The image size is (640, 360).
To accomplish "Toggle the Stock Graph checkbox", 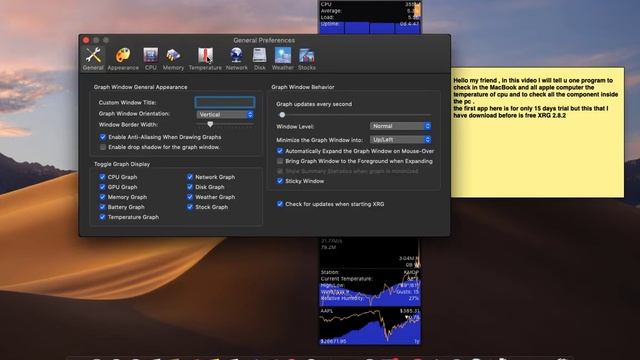I will [x=190, y=207].
